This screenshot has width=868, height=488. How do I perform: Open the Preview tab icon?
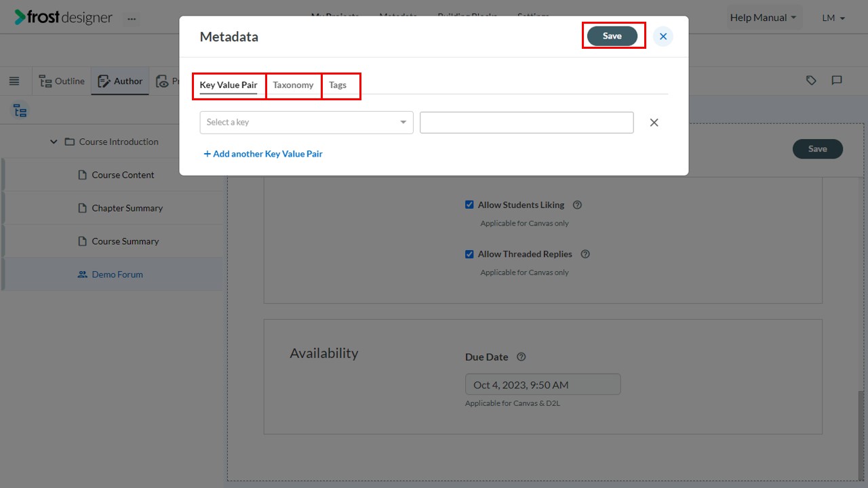pyautogui.click(x=163, y=81)
